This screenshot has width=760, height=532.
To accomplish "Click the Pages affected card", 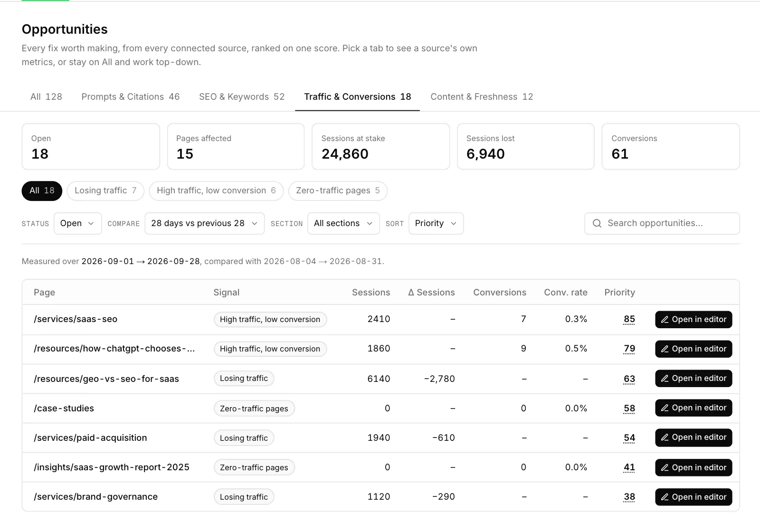I will click(x=236, y=146).
